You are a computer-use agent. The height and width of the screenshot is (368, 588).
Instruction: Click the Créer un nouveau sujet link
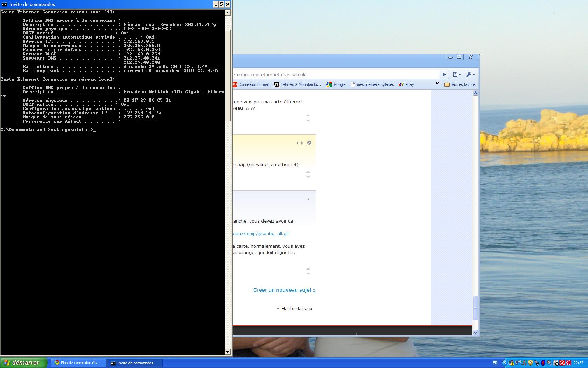284,290
